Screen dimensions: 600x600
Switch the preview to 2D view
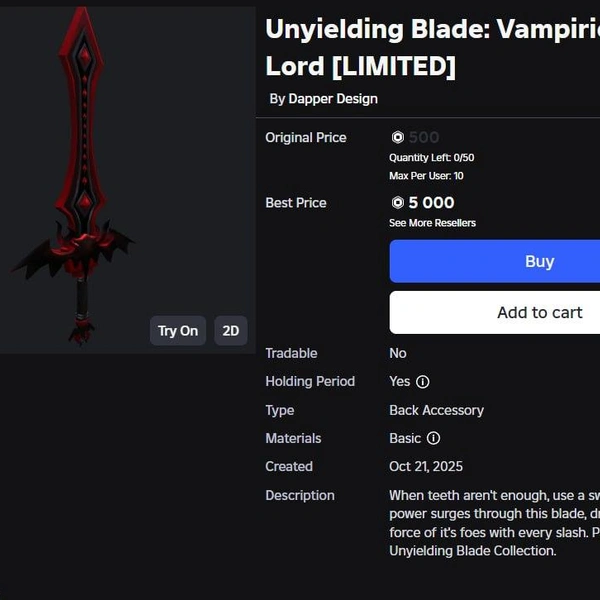coord(230,330)
